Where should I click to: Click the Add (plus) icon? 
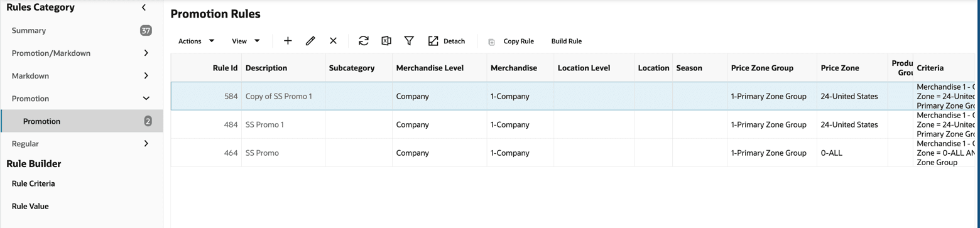[288, 41]
